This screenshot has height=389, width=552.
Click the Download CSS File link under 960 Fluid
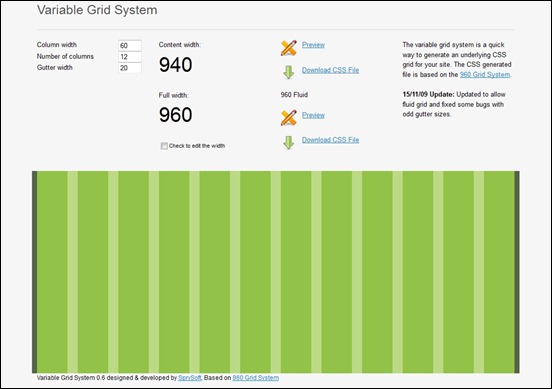331,140
